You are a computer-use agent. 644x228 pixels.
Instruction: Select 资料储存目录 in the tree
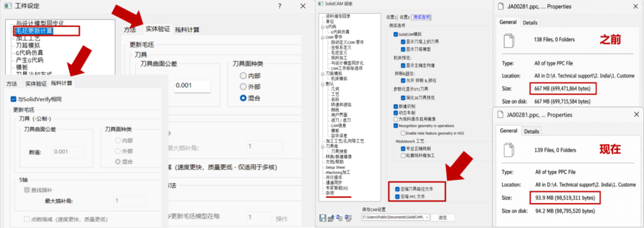(338, 16)
